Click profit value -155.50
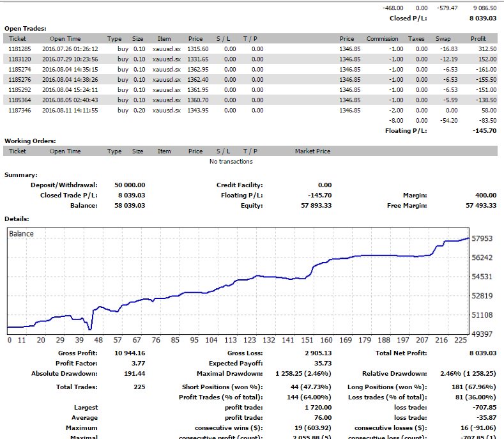 (486, 80)
